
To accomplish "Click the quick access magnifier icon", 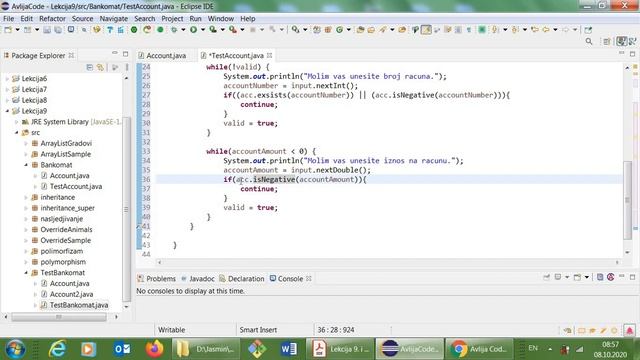I will pos(589,41).
